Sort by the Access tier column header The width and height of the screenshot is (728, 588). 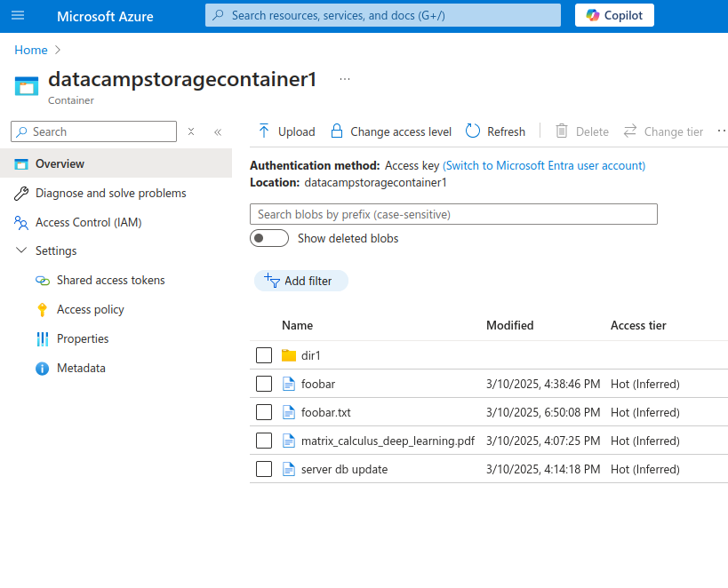[638, 325]
